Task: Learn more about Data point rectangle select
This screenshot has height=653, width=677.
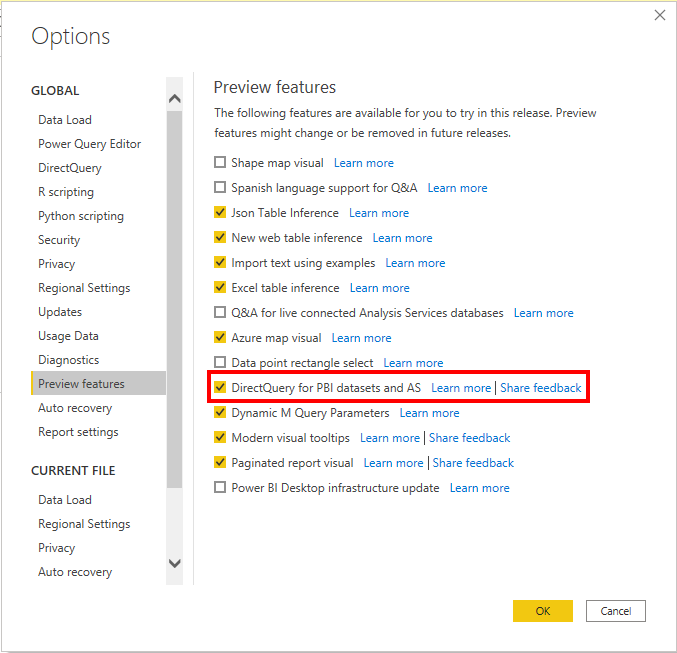Action: 413,363
